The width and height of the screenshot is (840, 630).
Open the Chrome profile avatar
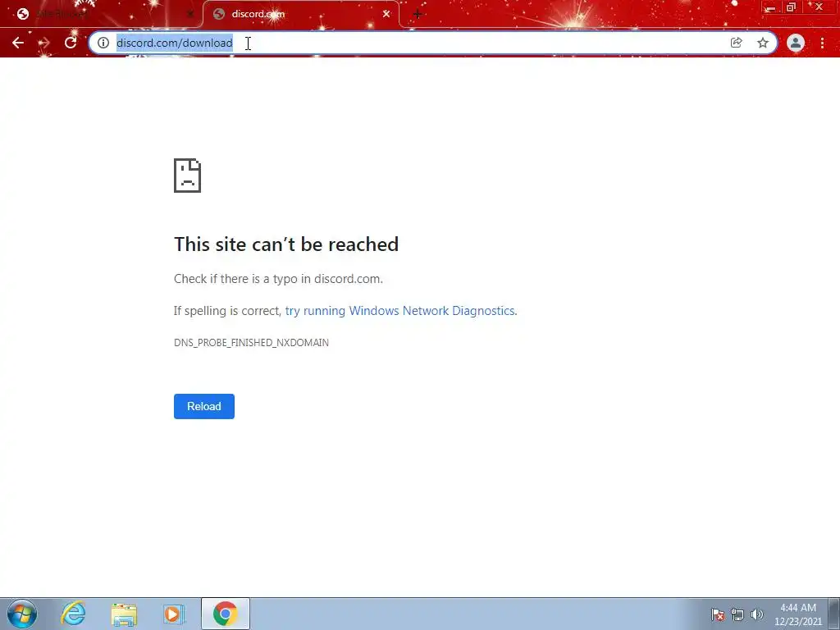796,43
